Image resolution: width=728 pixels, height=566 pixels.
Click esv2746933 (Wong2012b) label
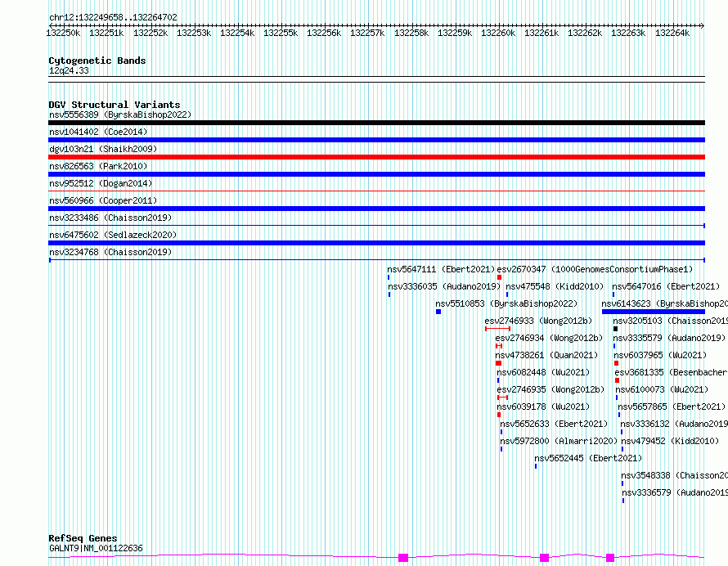(x=538, y=321)
